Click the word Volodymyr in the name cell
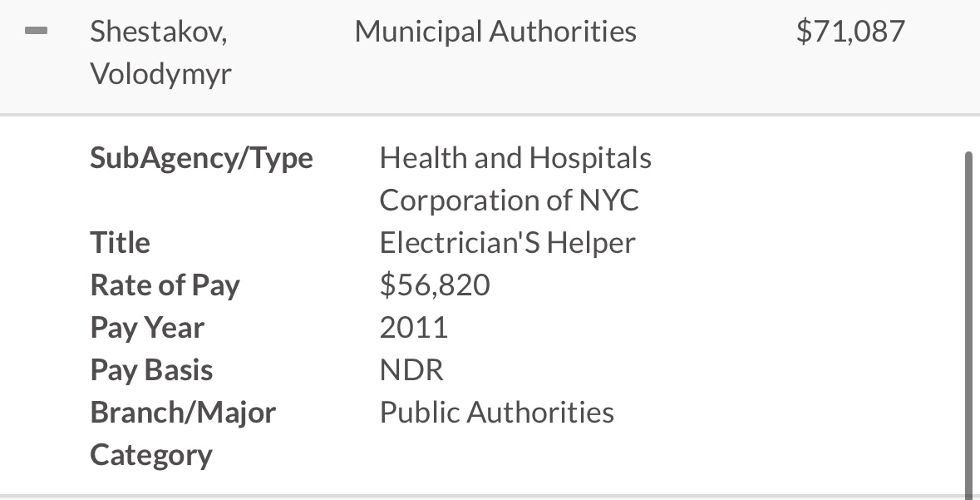 point(160,74)
